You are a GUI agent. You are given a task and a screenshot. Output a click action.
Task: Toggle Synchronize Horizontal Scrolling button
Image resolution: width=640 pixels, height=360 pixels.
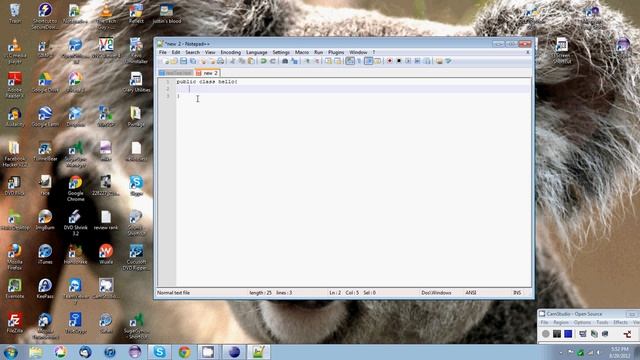338,61
